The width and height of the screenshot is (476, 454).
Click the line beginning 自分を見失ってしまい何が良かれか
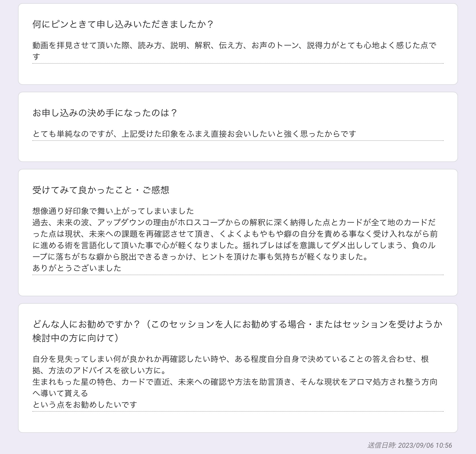pos(231,359)
